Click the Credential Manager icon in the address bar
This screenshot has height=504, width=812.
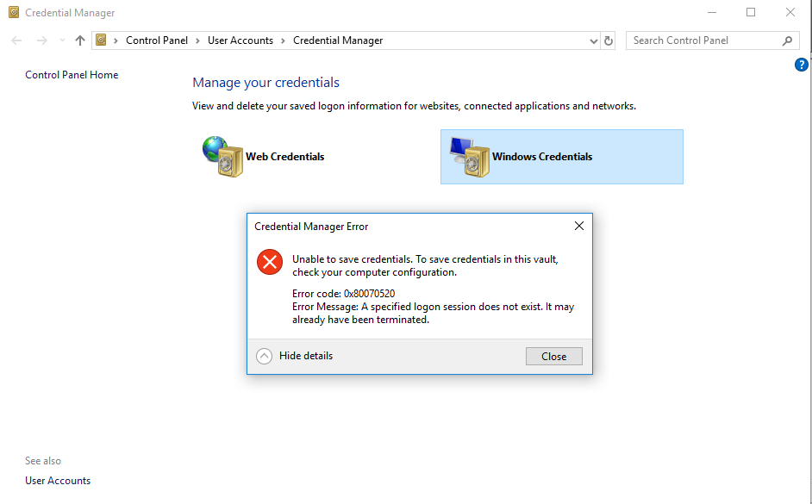102,40
